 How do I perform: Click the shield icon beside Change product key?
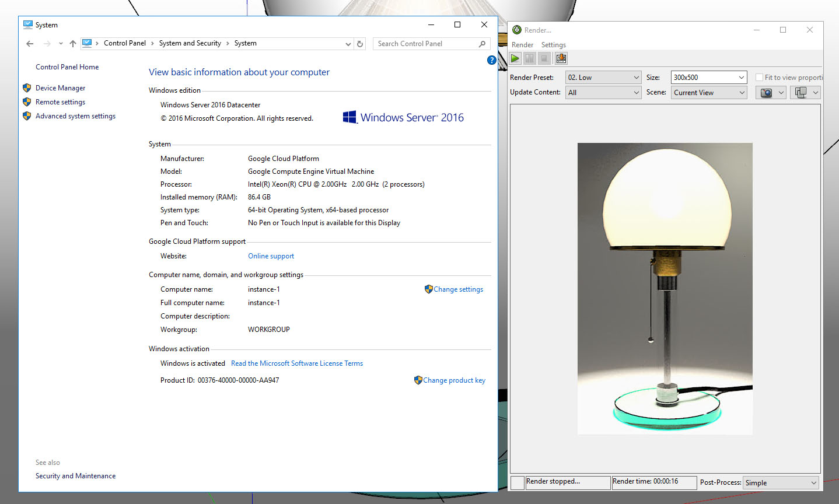(418, 380)
